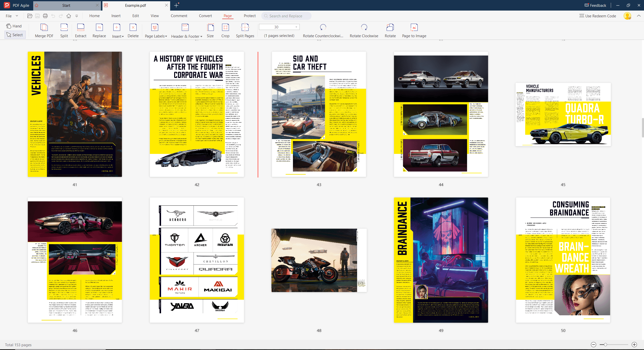
Task: Zoom out with the minus icon
Action: coord(593,344)
